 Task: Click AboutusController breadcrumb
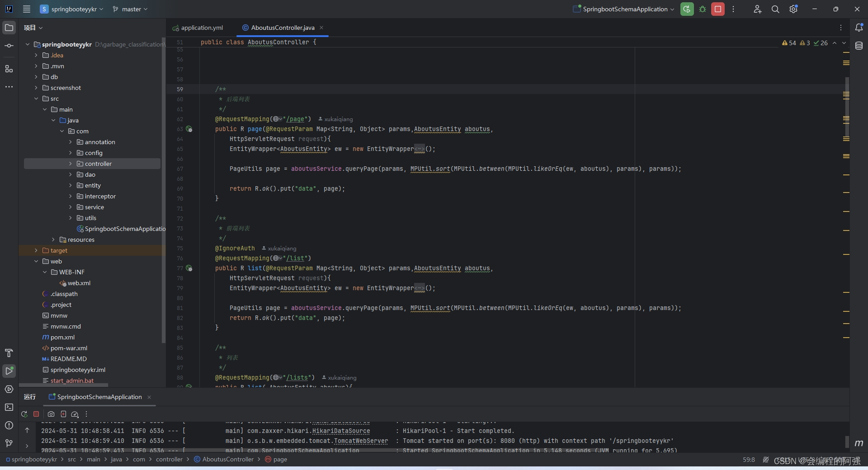click(x=224, y=460)
